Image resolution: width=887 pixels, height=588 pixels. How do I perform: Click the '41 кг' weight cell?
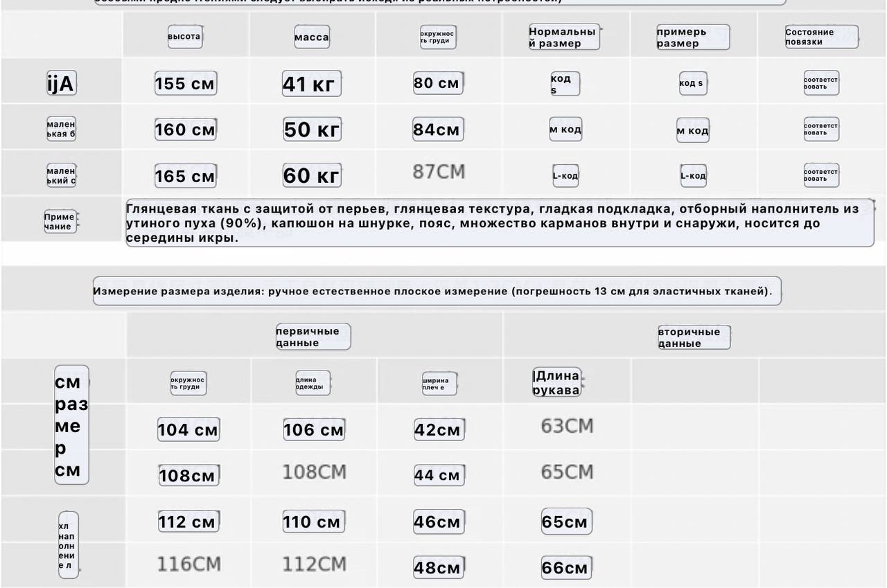coord(312,84)
